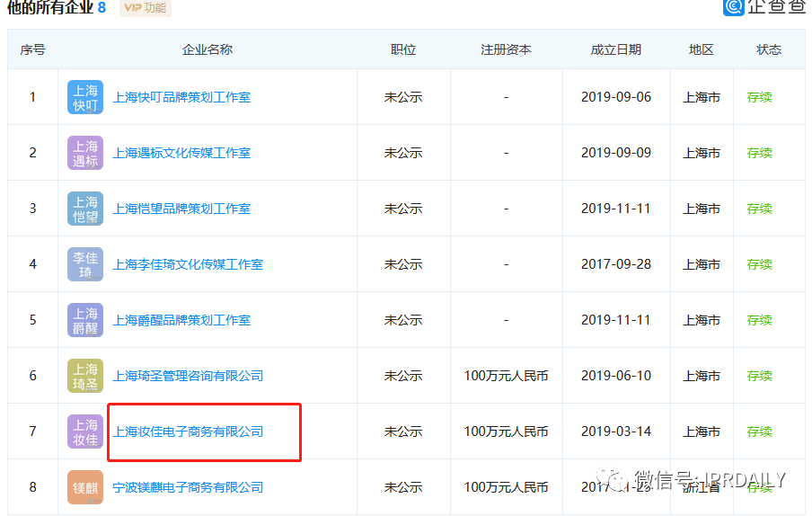The width and height of the screenshot is (812, 516).
Task: Click the 上海恺望 company logo icon
Action: [x=85, y=209]
